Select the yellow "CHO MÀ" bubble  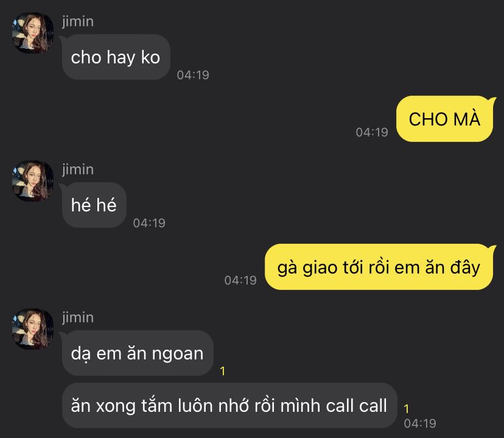(x=444, y=119)
